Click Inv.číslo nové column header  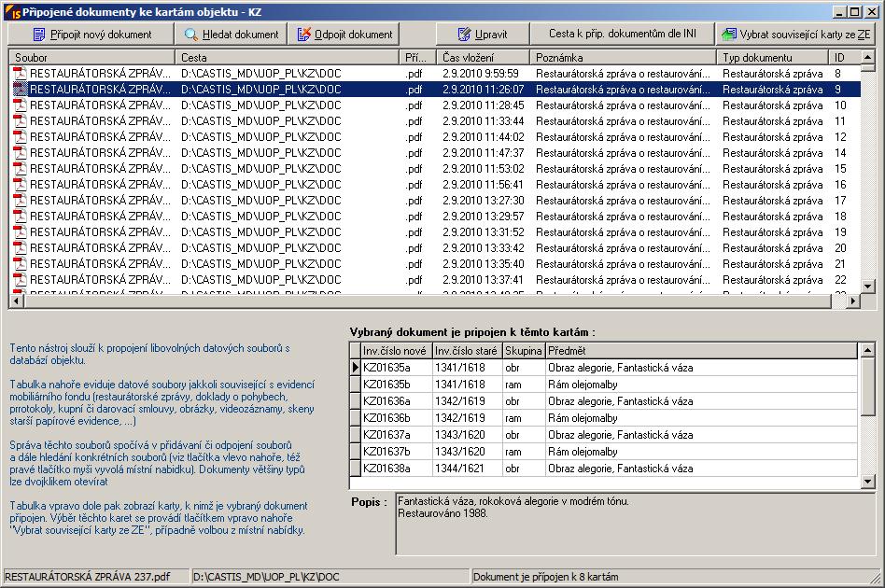click(396, 350)
